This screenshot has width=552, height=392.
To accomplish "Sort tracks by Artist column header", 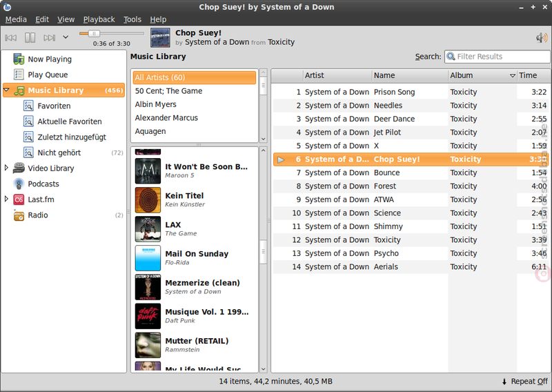I will (x=337, y=75).
